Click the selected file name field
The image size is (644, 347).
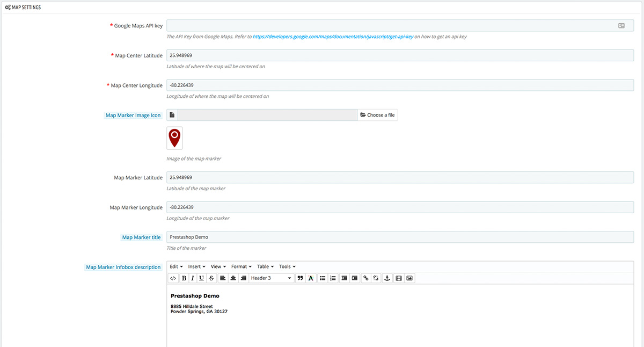pyautogui.click(x=267, y=115)
